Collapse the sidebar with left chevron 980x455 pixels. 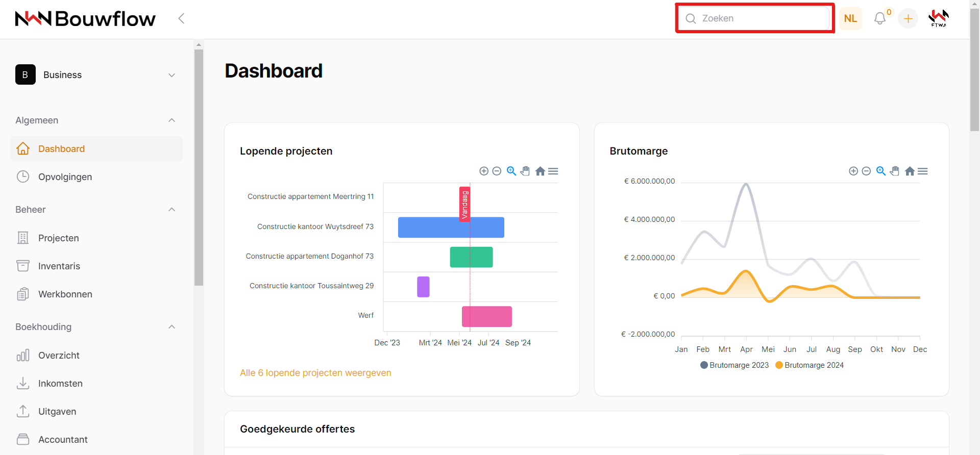click(181, 19)
